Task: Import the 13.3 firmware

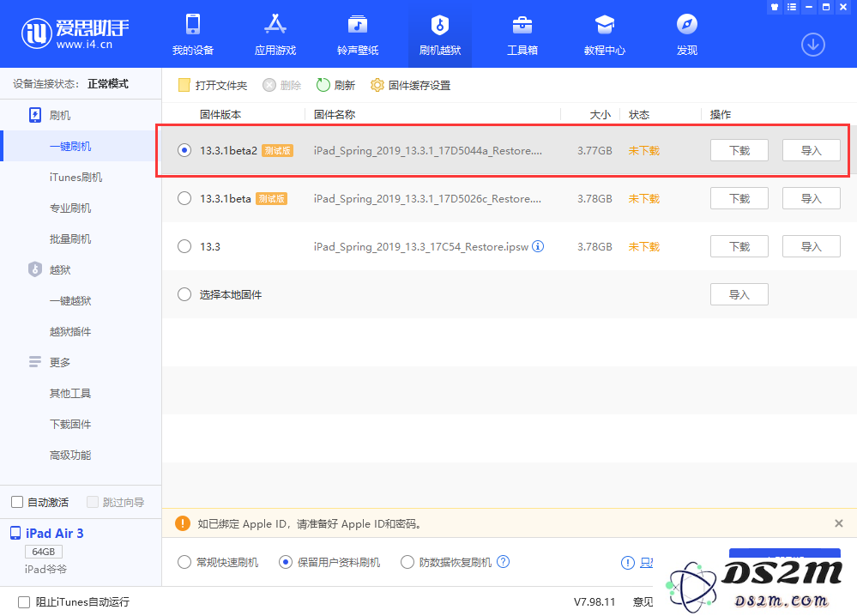Action: (x=811, y=246)
